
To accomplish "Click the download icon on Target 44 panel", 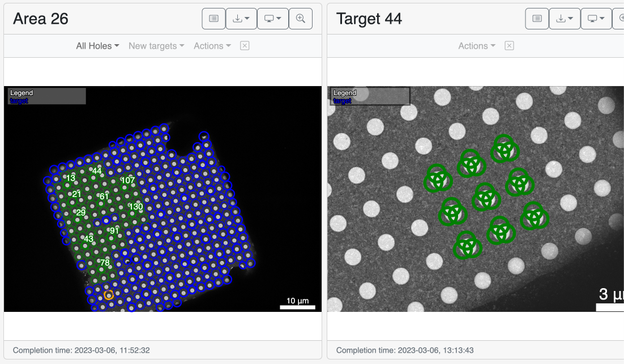I will point(562,18).
